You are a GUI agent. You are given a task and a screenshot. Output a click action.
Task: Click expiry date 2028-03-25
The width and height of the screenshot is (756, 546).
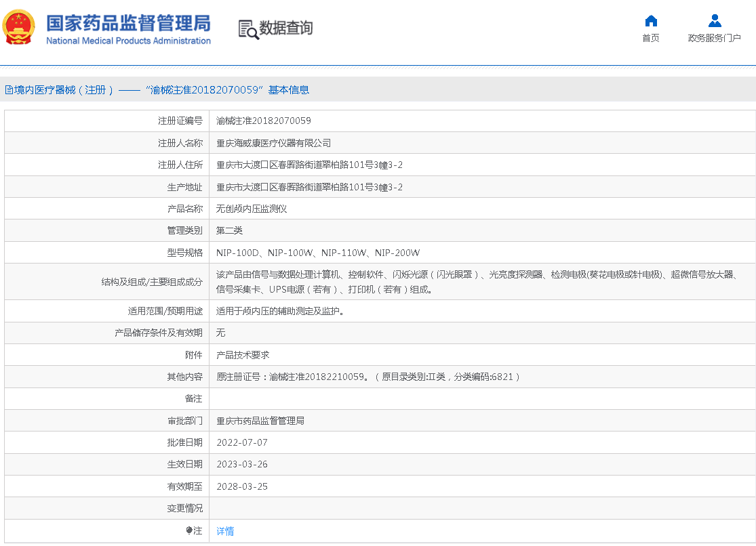(242, 486)
